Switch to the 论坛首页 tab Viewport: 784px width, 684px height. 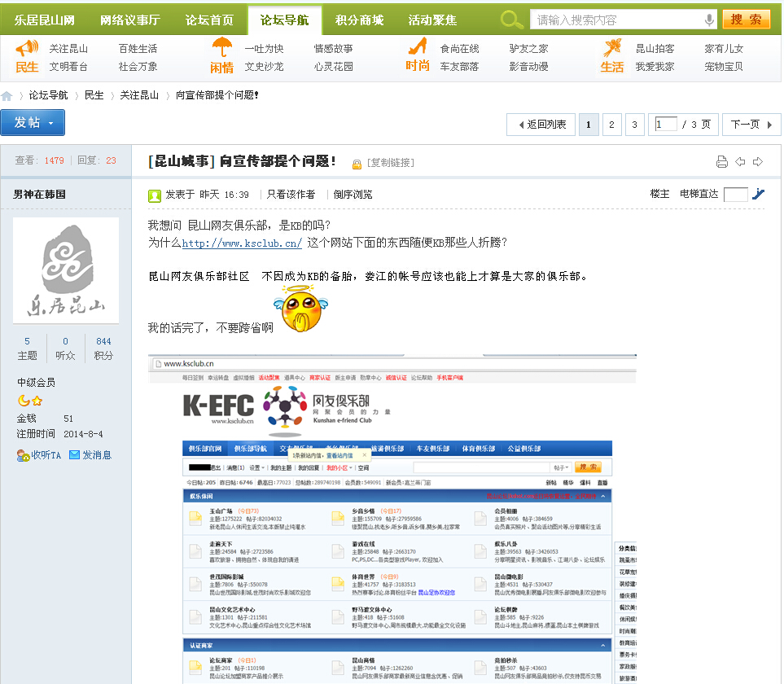[x=209, y=20]
